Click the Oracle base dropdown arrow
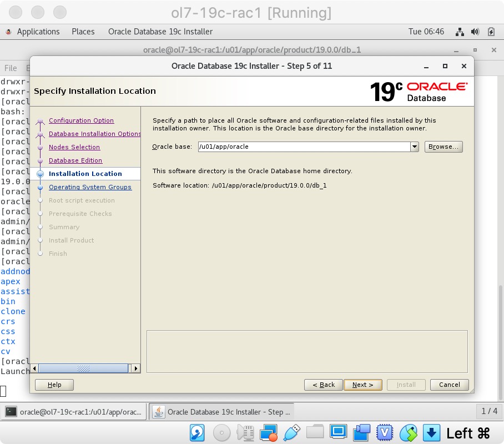This screenshot has width=504, height=444. pyautogui.click(x=415, y=147)
